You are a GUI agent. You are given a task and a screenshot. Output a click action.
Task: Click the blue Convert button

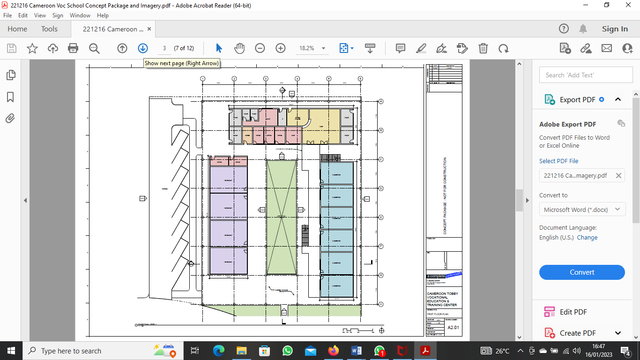582,272
